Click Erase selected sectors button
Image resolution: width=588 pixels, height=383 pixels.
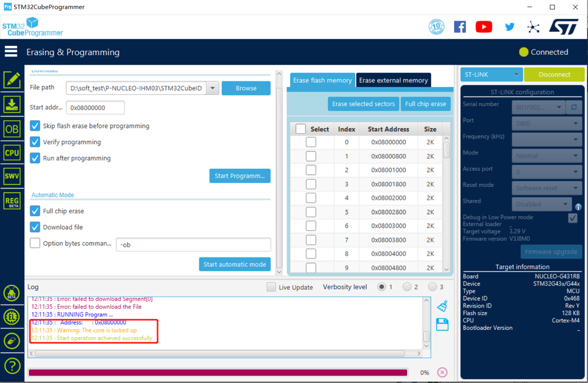click(364, 104)
